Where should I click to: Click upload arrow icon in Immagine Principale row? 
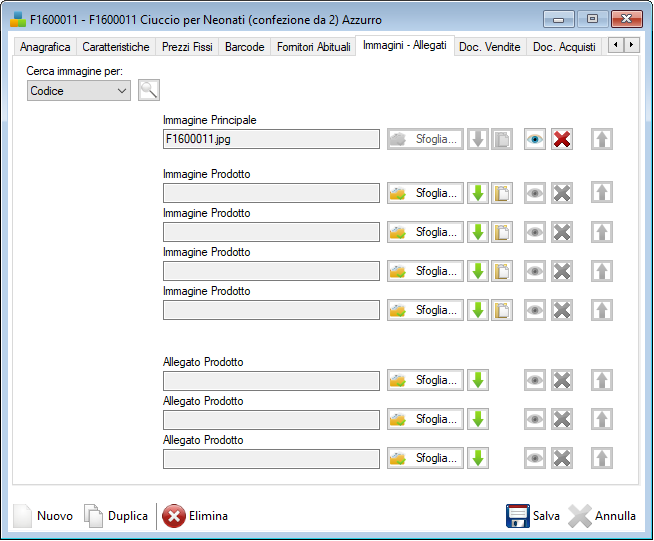coord(601,139)
